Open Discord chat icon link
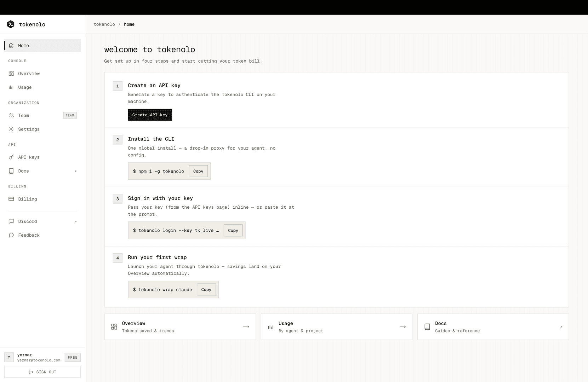 pyautogui.click(x=11, y=221)
